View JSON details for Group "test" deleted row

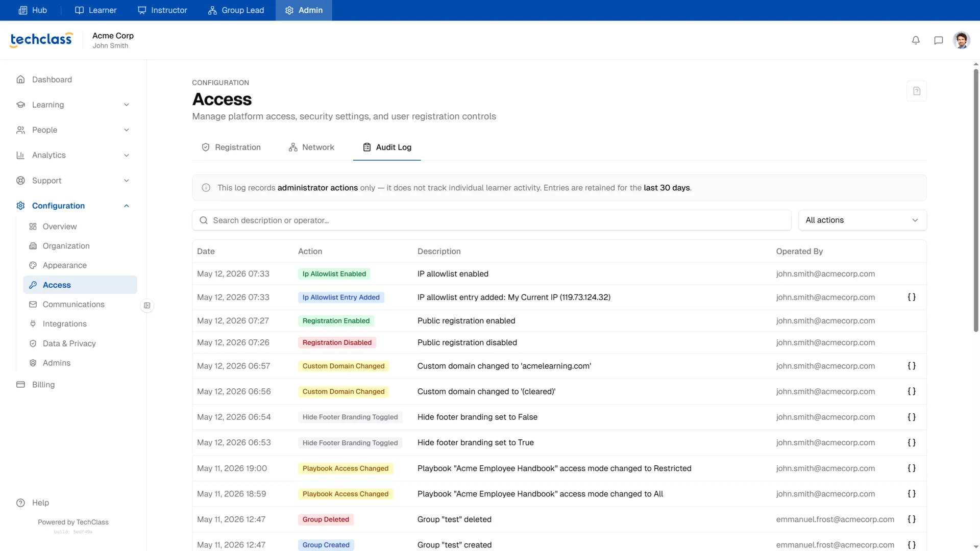pos(912,519)
